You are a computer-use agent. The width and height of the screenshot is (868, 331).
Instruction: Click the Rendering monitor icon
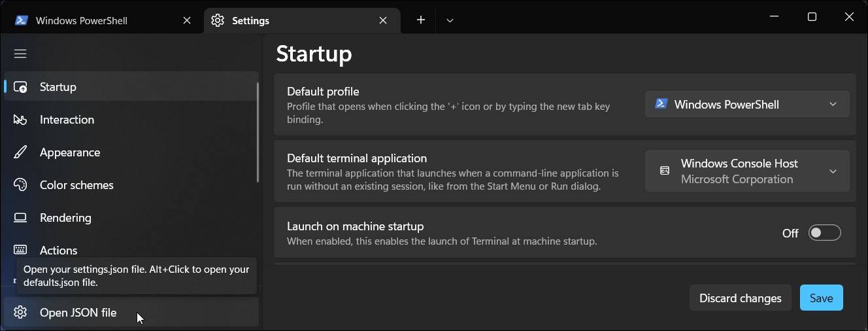[x=20, y=218]
